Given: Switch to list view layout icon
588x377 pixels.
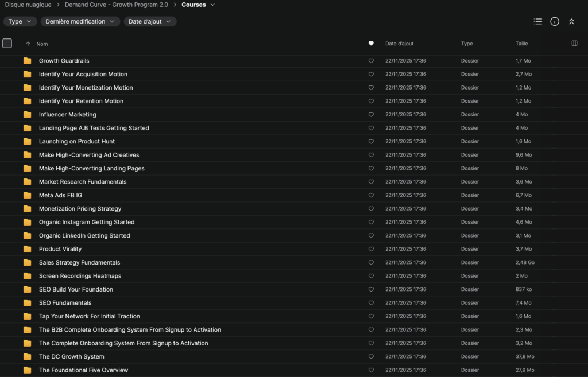Looking at the screenshot, I should pyautogui.click(x=537, y=21).
